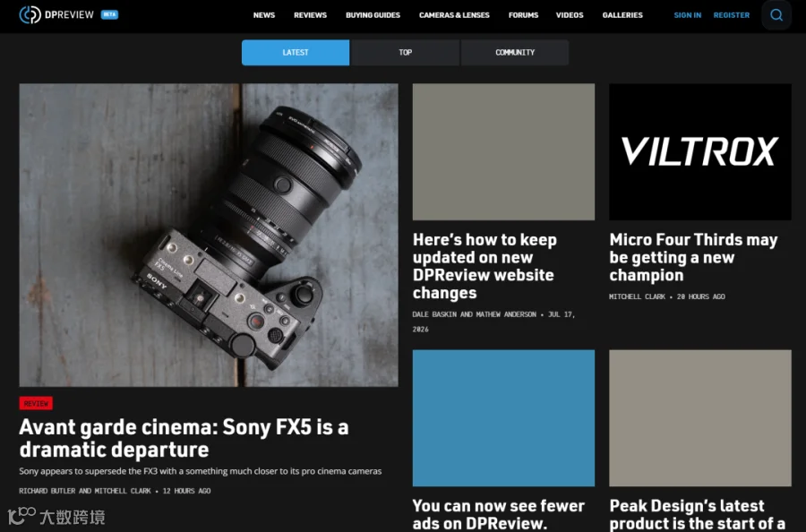
Task: Open Peak Design's latest product headline
Action: tap(698, 514)
